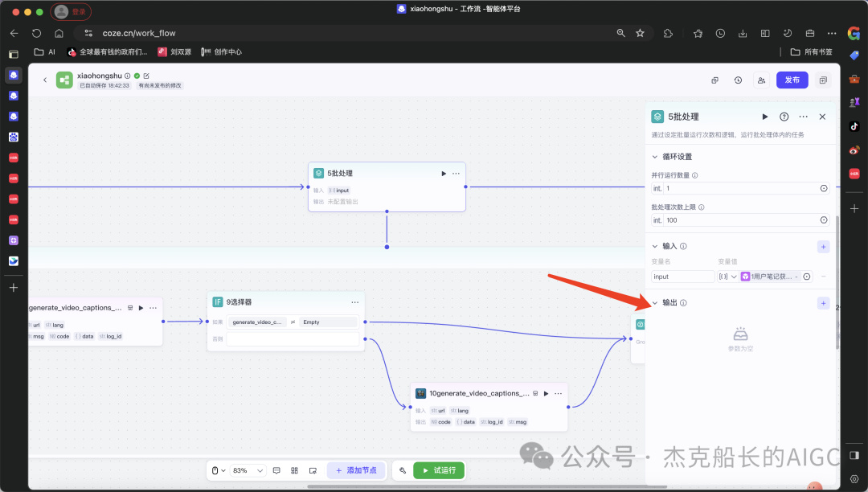
Task: Go to browser home page
Action: [59, 33]
